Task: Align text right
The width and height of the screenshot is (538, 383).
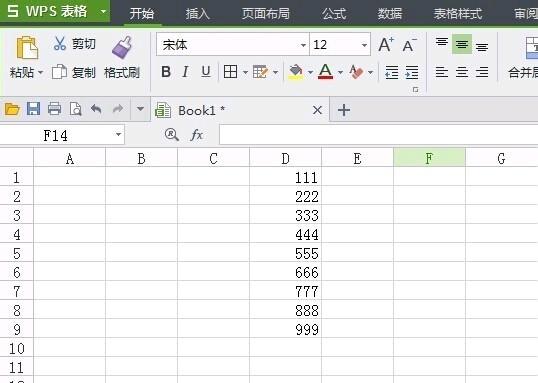Action: [x=482, y=72]
